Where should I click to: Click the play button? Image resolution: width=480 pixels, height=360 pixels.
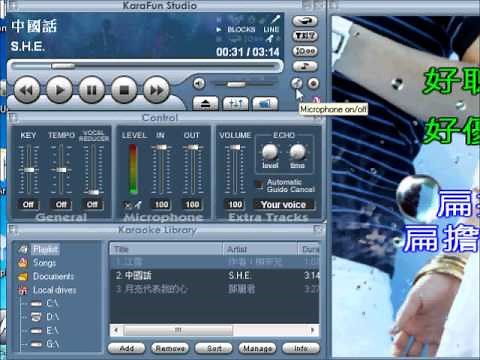(x=59, y=90)
